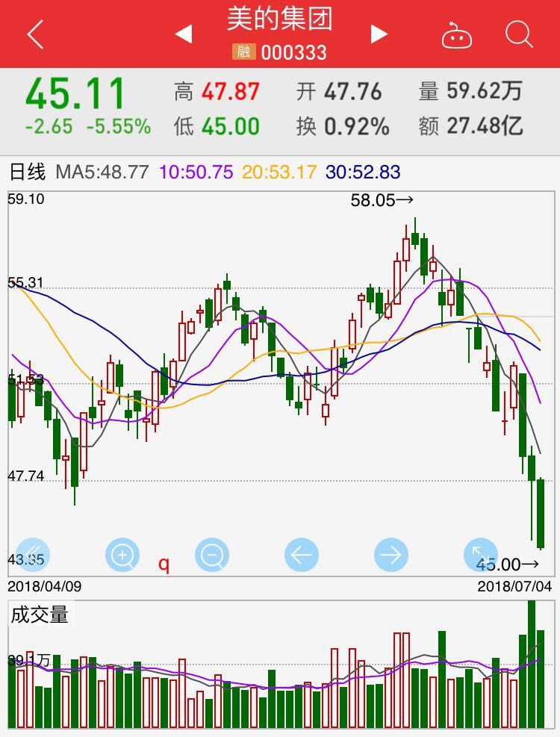This screenshot has width=560, height=737.
Task: Tap the volume value 59.62万
Action: pyautogui.click(x=485, y=90)
